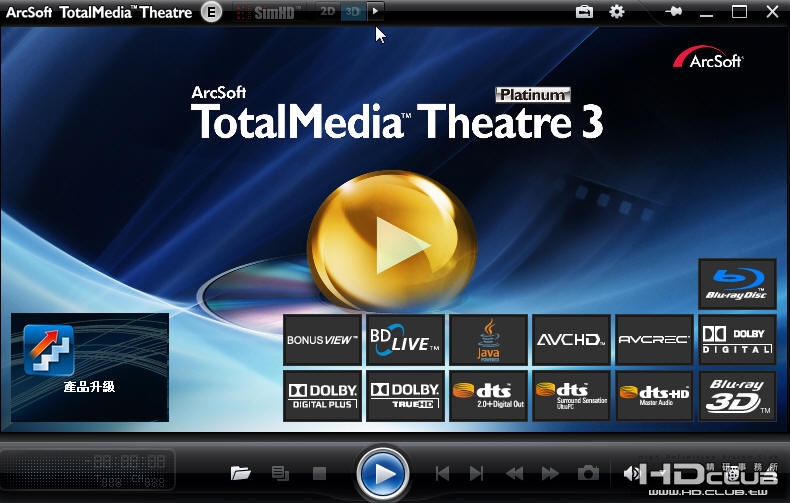
Task: Click the AVCHD logo tile
Action: tap(571, 340)
